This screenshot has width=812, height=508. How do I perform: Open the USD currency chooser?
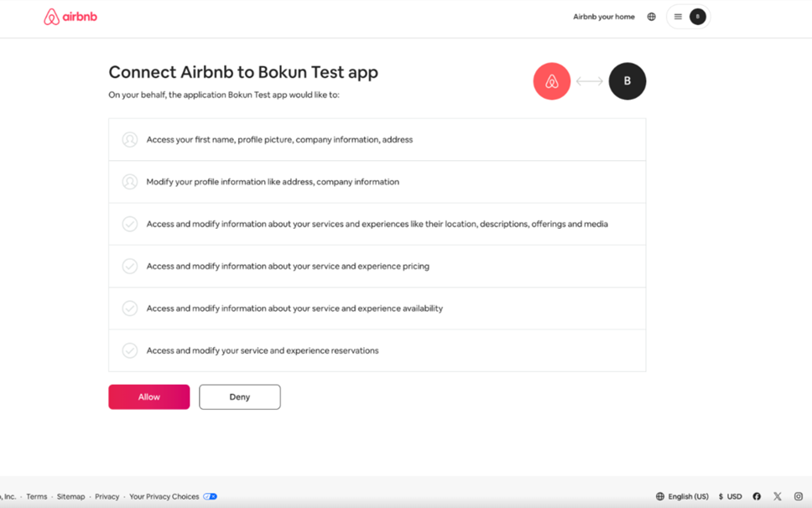click(x=730, y=496)
